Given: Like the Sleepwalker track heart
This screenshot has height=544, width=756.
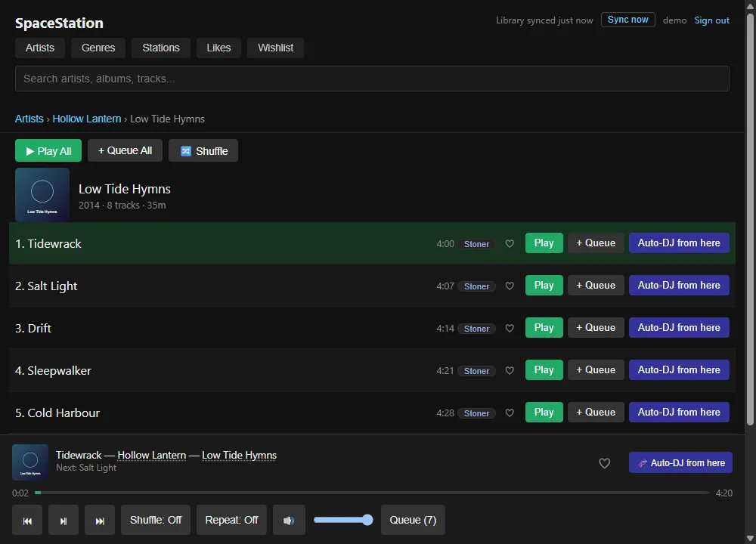Looking at the screenshot, I should pos(509,371).
